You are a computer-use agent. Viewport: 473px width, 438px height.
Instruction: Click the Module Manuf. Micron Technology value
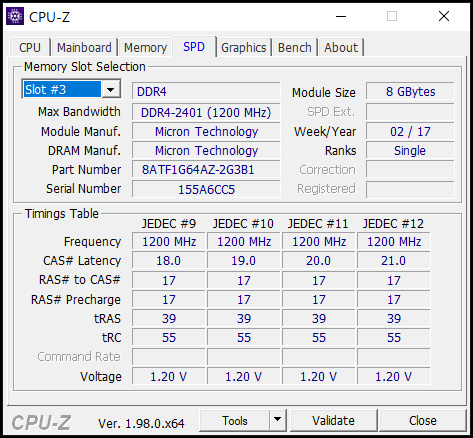206,131
